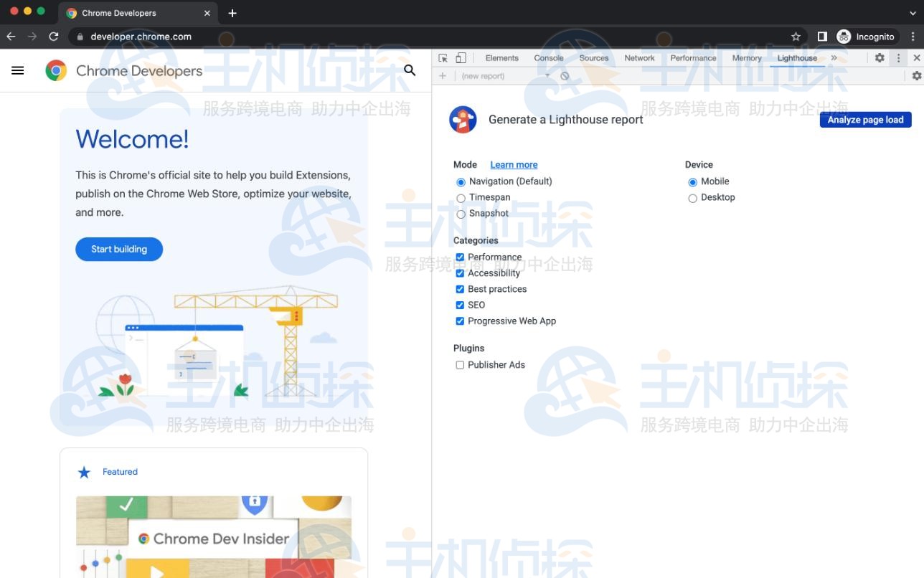Open Chrome's three-dot menu
This screenshot has height=578, width=924.
913,37
